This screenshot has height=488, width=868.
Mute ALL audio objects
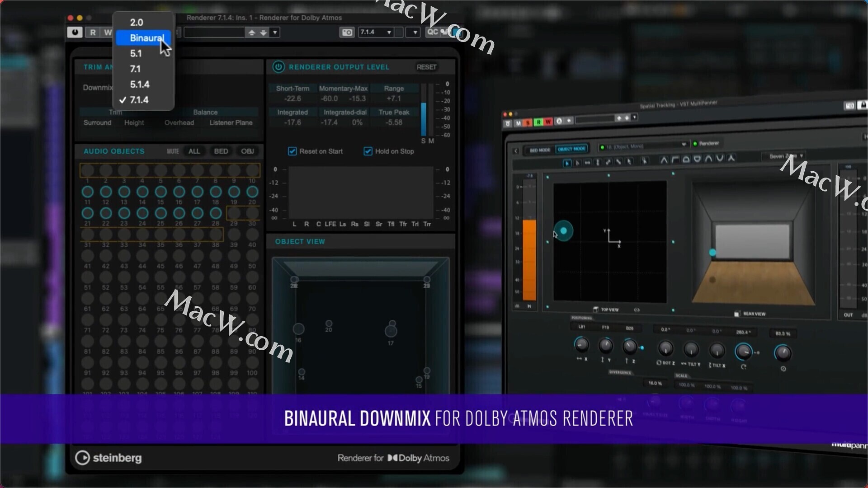pos(194,151)
